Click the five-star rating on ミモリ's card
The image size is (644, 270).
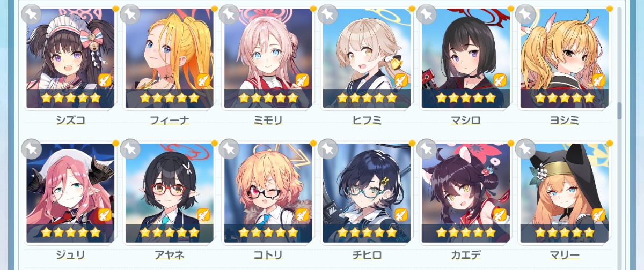click(268, 98)
